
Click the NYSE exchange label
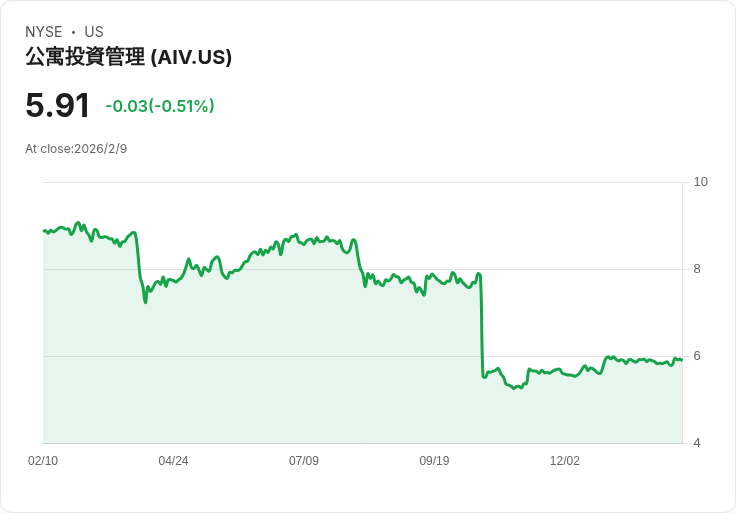click(x=43, y=32)
